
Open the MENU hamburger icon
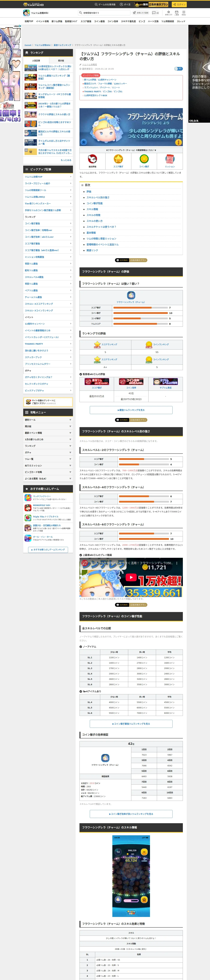point(184,13)
